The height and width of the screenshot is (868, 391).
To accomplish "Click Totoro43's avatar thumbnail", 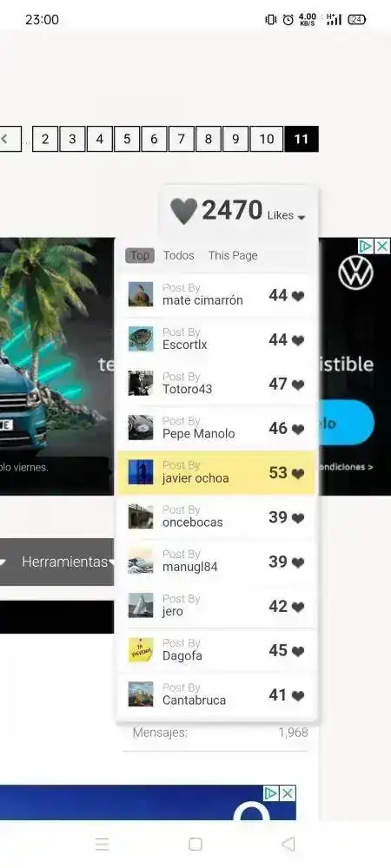I will [141, 383].
